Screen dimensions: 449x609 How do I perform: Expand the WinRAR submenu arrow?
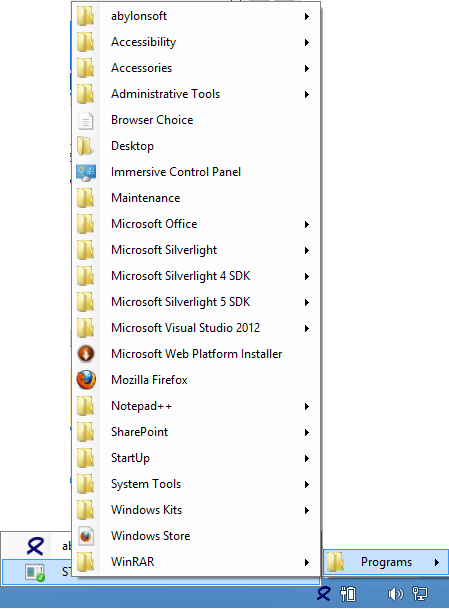pyautogui.click(x=307, y=562)
